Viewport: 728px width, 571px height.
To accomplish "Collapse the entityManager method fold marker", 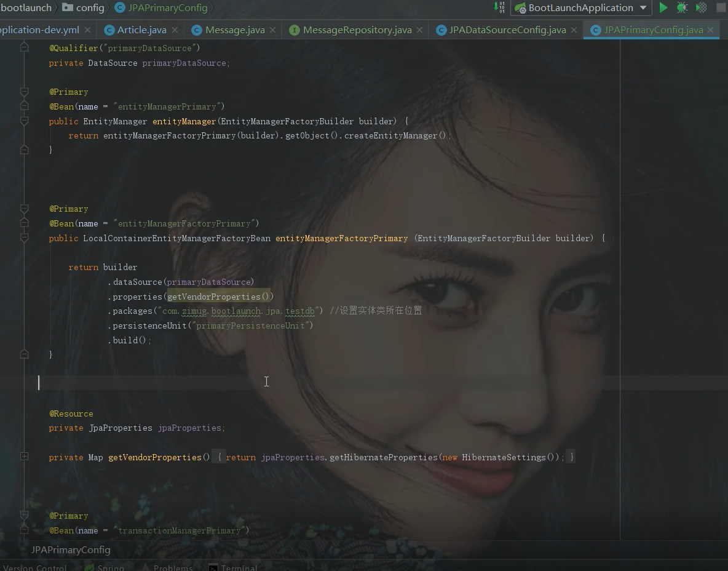I will (25, 121).
